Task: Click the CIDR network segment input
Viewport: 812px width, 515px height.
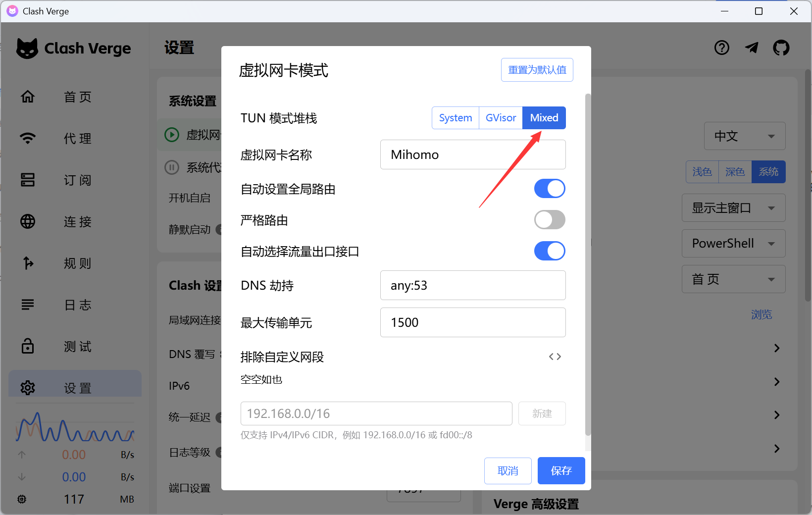Action: pos(376,413)
